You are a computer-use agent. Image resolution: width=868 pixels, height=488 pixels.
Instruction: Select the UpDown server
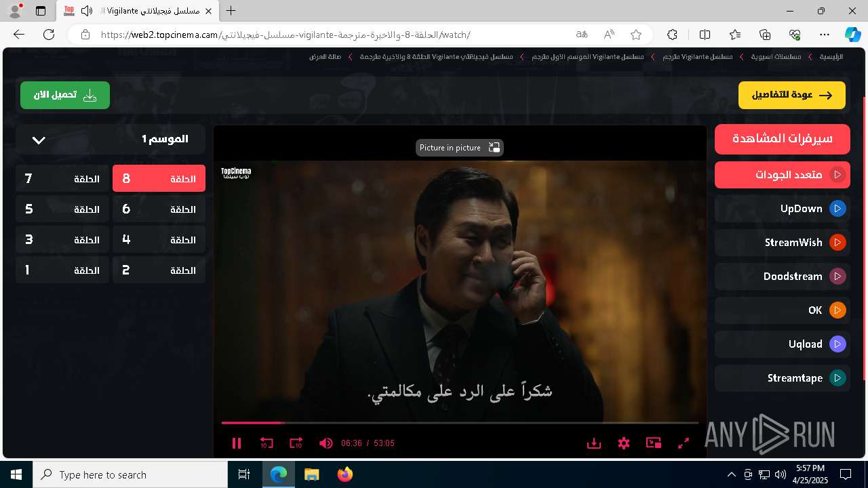click(x=783, y=209)
